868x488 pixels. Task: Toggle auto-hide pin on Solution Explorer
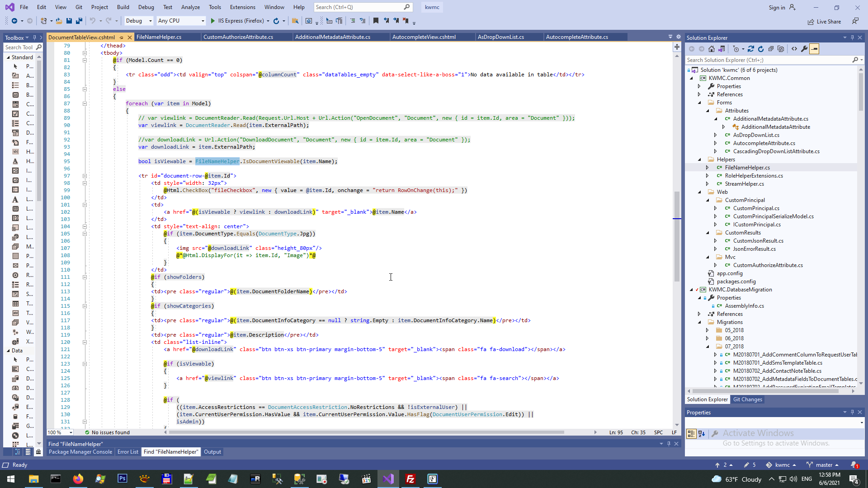(852, 38)
